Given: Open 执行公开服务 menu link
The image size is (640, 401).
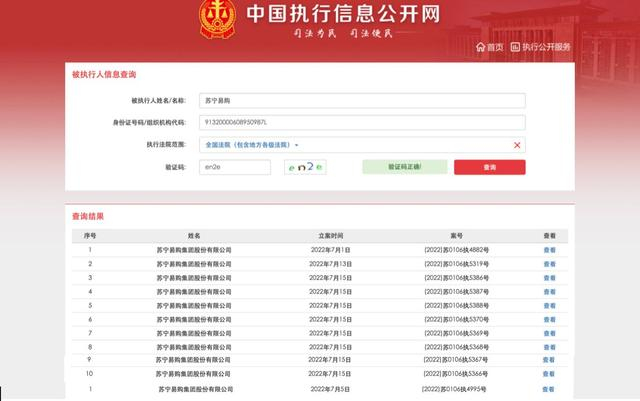Looking at the screenshot, I should [546, 47].
